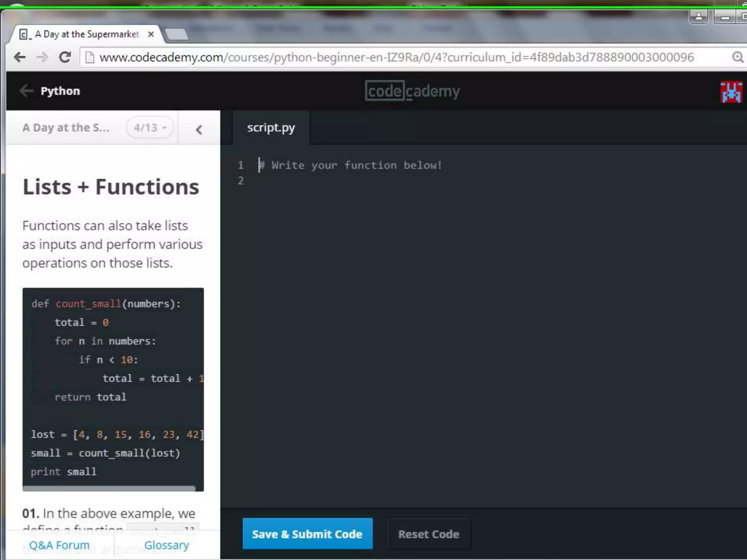Open the pixelated user avatar menu
The image size is (747, 560).
point(731,92)
